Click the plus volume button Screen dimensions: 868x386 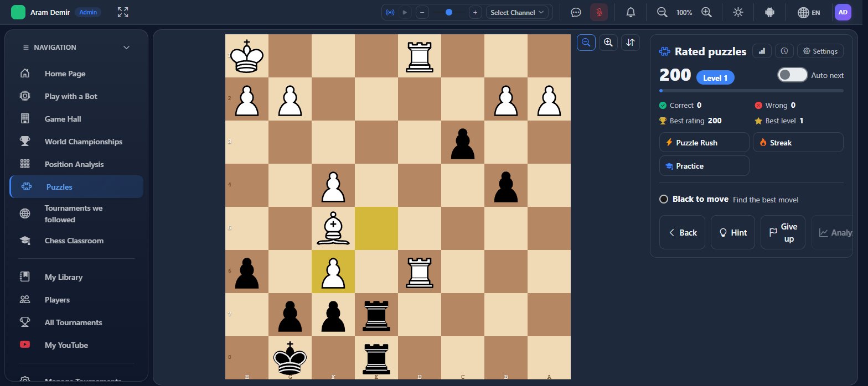click(474, 12)
